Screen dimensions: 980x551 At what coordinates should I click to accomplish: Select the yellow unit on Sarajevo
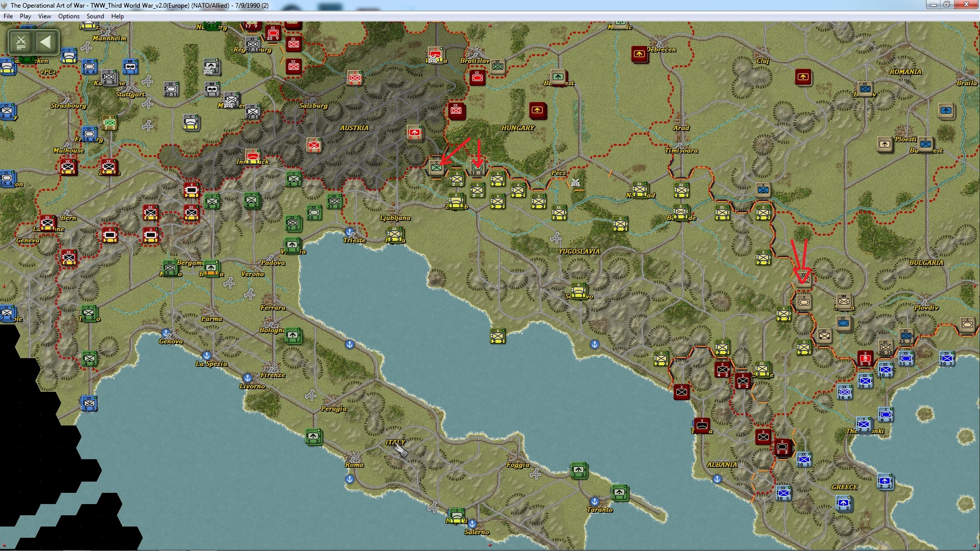click(579, 290)
